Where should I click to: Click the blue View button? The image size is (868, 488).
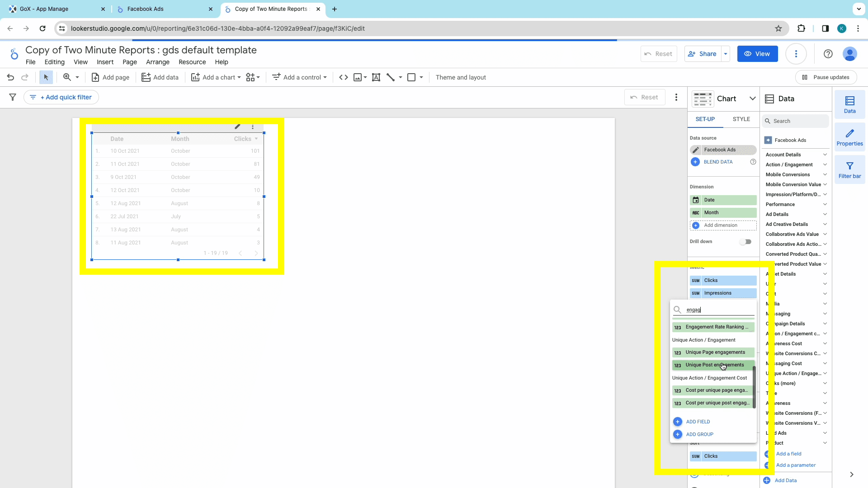pos(758,54)
